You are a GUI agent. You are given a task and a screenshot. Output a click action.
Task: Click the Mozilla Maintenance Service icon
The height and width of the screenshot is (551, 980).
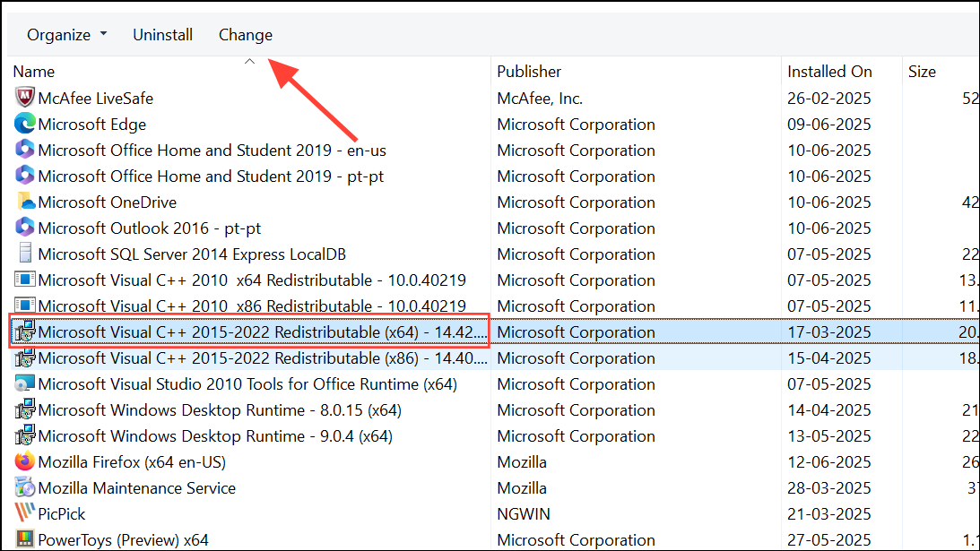pos(24,487)
